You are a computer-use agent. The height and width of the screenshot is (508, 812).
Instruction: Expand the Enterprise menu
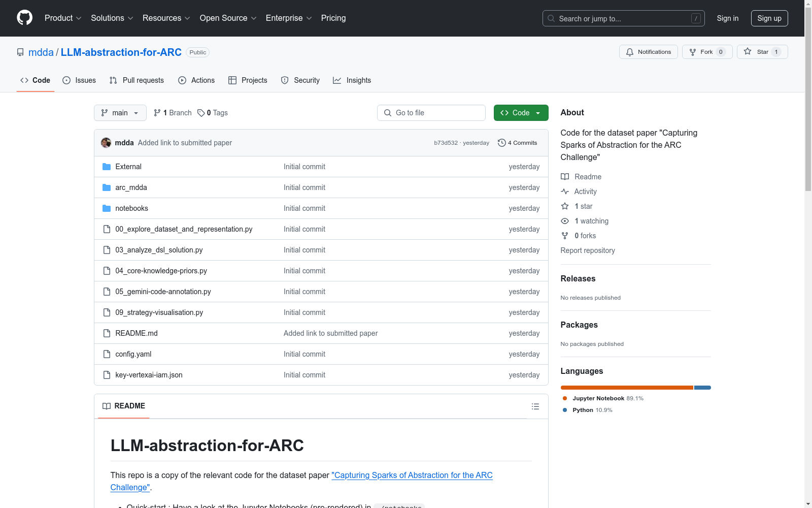289,18
